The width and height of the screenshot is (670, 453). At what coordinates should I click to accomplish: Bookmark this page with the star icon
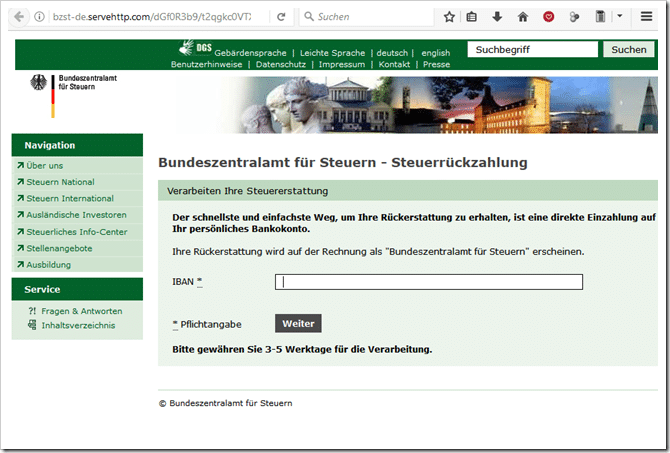449,17
